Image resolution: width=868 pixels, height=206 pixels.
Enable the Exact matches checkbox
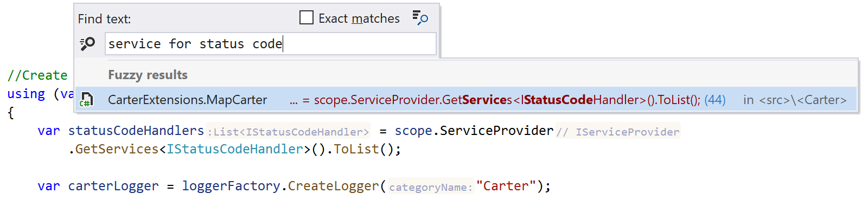[x=307, y=18]
